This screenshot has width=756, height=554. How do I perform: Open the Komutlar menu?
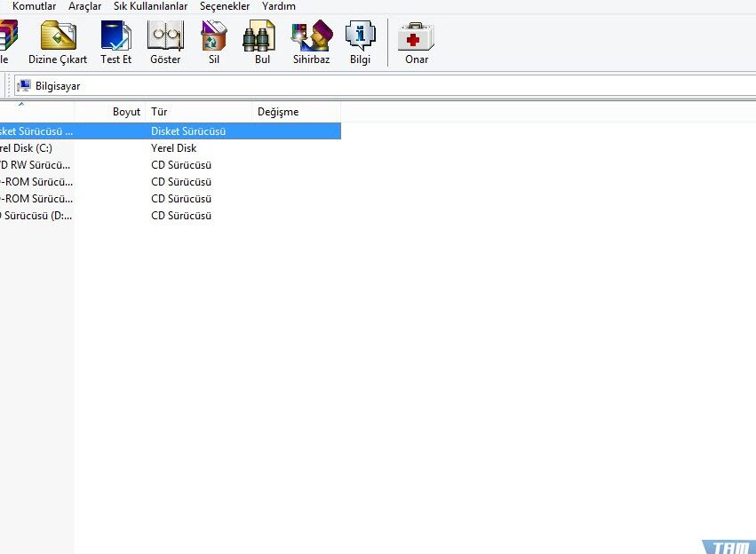(x=34, y=6)
